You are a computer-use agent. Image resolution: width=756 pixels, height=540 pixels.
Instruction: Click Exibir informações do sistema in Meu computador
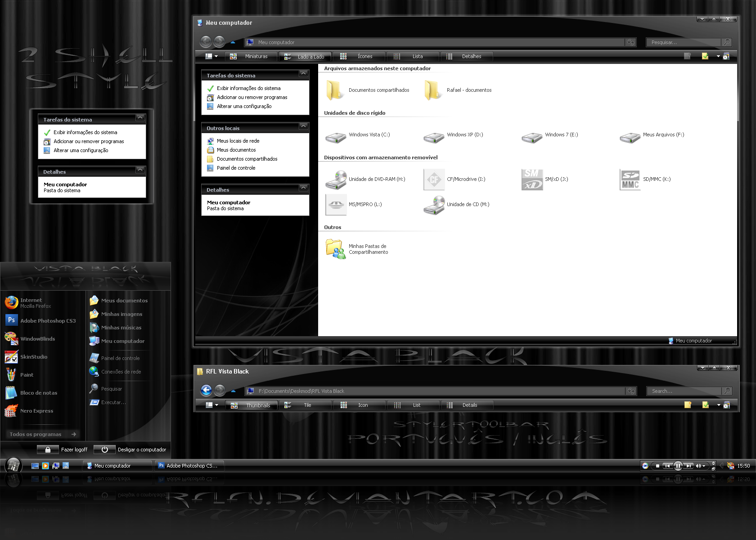[x=244, y=88]
